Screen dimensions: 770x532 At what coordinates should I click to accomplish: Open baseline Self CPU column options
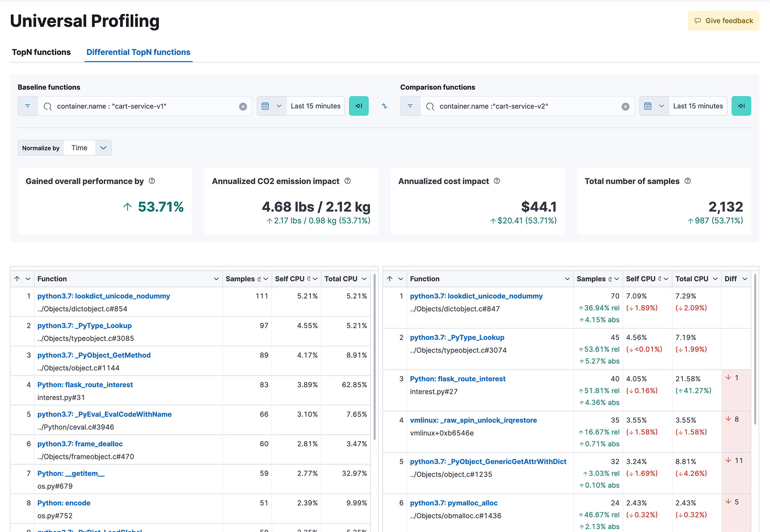tap(315, 279)
